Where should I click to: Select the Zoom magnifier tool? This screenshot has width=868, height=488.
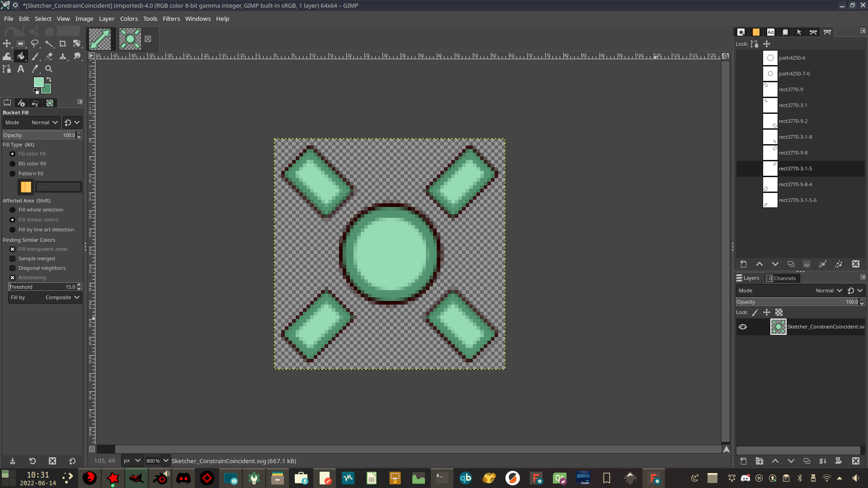[x=49, y=69]
